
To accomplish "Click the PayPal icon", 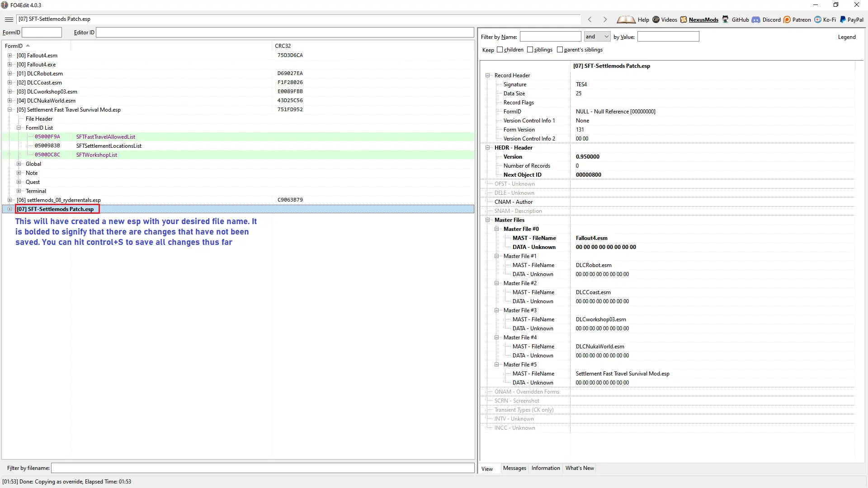I will [843, 19].
